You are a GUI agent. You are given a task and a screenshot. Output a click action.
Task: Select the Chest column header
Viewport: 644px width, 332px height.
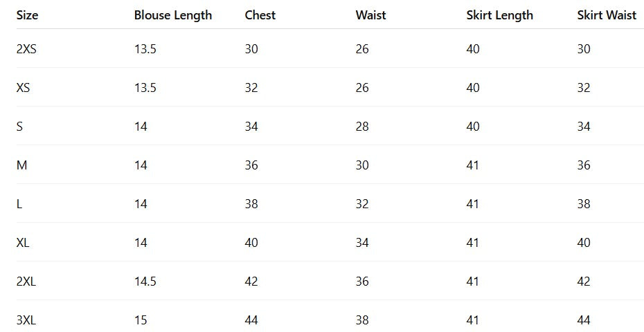pos(260,15)
